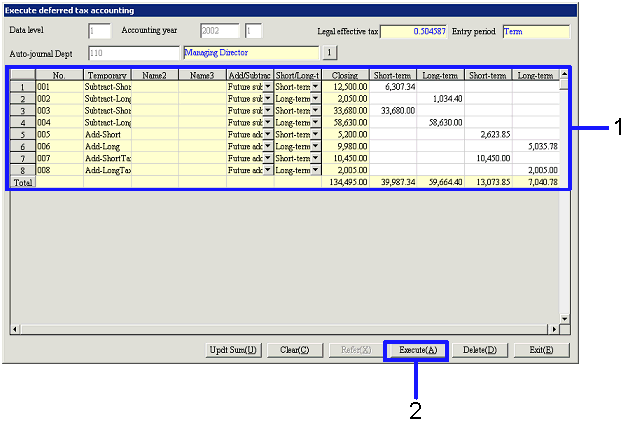
Task: Click Auto-journal Dept input field
Action: (132, 52)
